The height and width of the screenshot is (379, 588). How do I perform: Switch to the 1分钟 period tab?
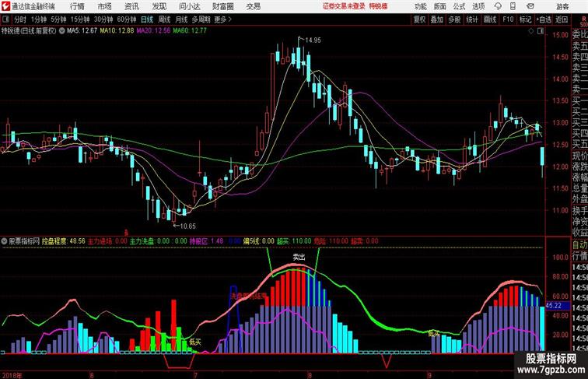[x=39, y=19]
